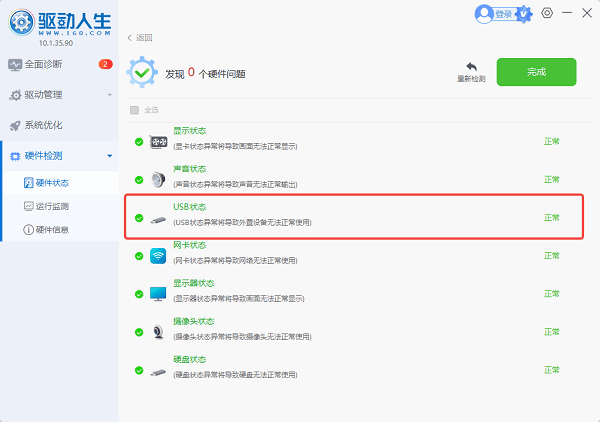This screenshot has width=600, height=422.
Task: Collapse the 硬件检测 dropdown arrow
Action: [x=110, y=156]
